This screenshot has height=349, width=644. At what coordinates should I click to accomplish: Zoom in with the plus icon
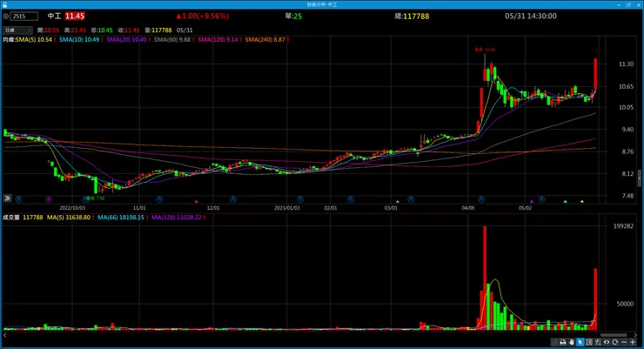[x=633, y=342]
